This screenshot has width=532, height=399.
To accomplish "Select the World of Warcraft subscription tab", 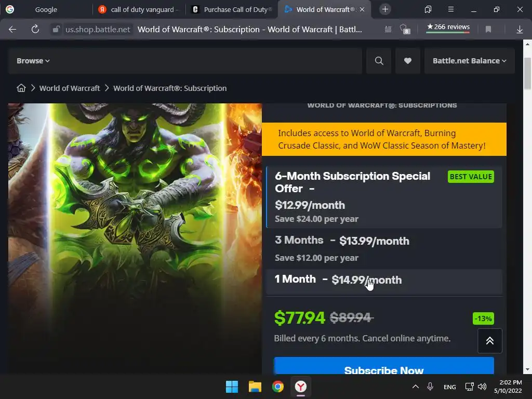I will tap(324, 9).
